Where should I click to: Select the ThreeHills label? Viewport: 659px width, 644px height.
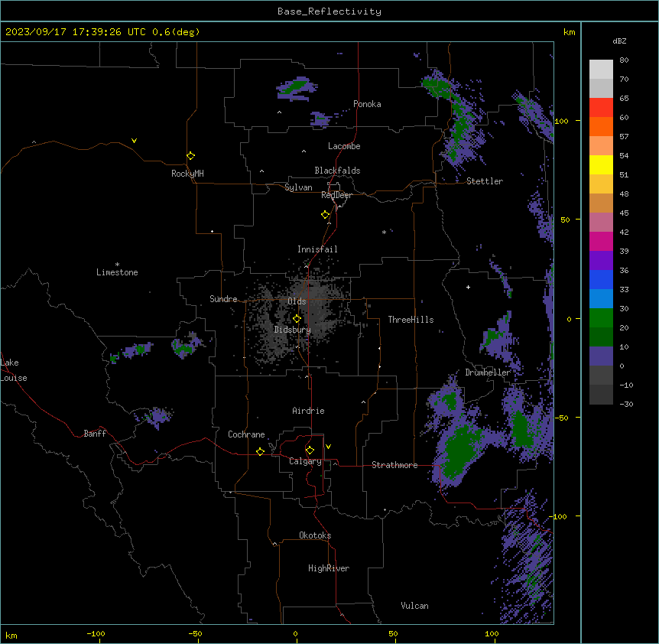tap(411, 320)
